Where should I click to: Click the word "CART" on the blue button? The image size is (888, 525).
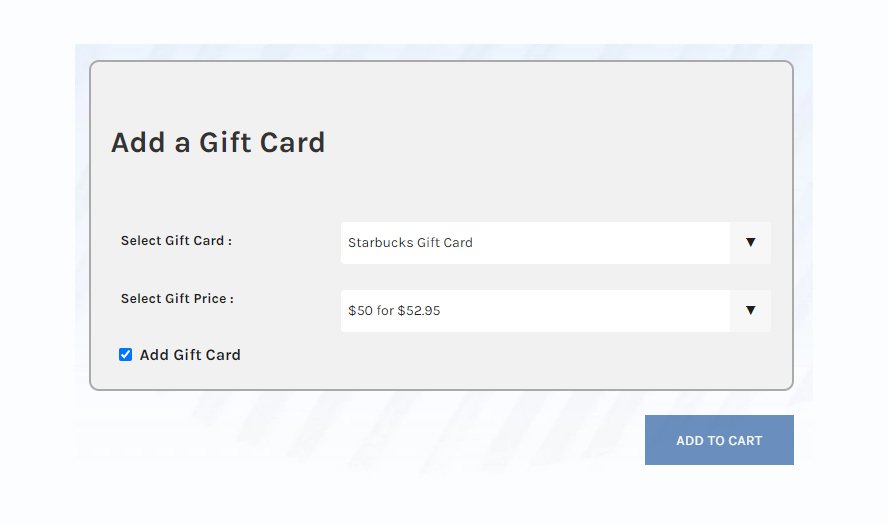pyautogui.click(x=745, y=441)
